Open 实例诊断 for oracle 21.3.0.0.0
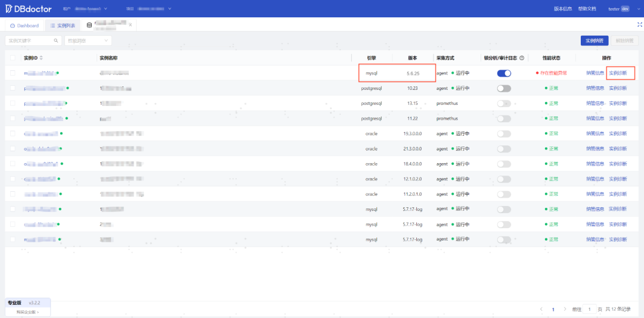This screenshot has height=318, width=644. pyautogui.click(x=618, y=148)
